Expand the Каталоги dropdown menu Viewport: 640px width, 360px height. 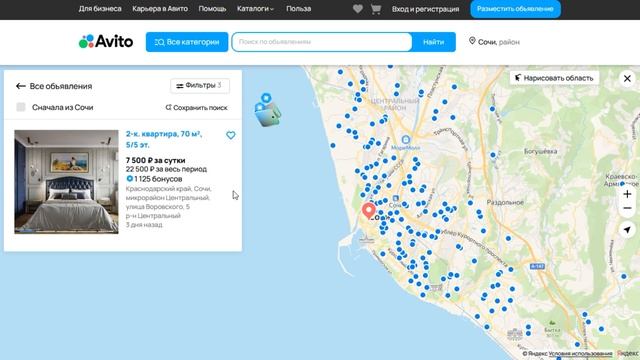[255, 9]
